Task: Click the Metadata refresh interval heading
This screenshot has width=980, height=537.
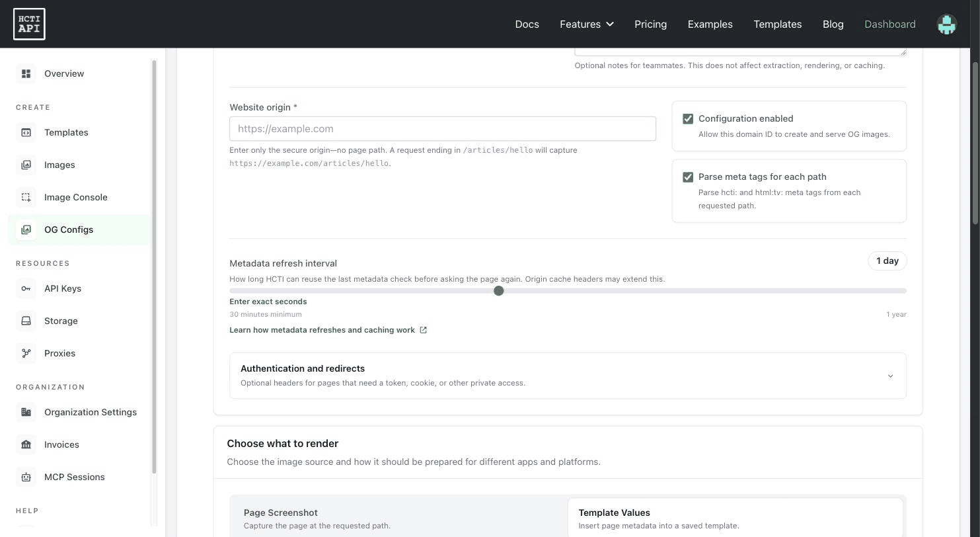Action: tap(283, 263)
